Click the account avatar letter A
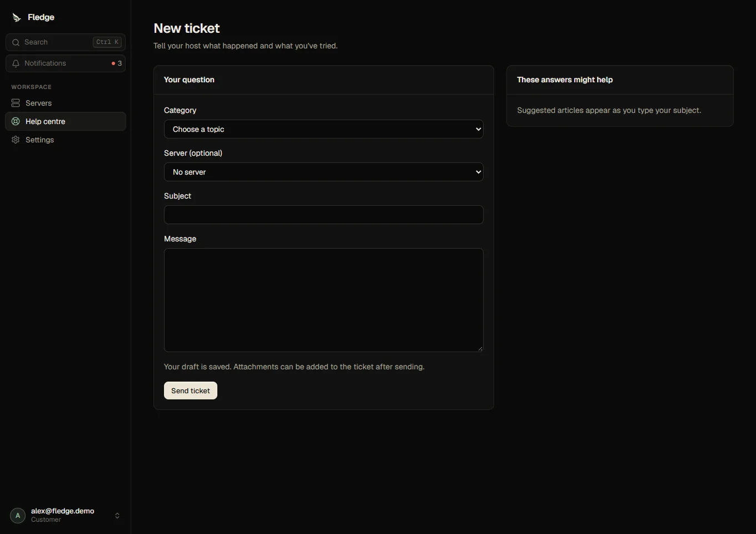This screenshot has width=756, height=534. (18, 516)
